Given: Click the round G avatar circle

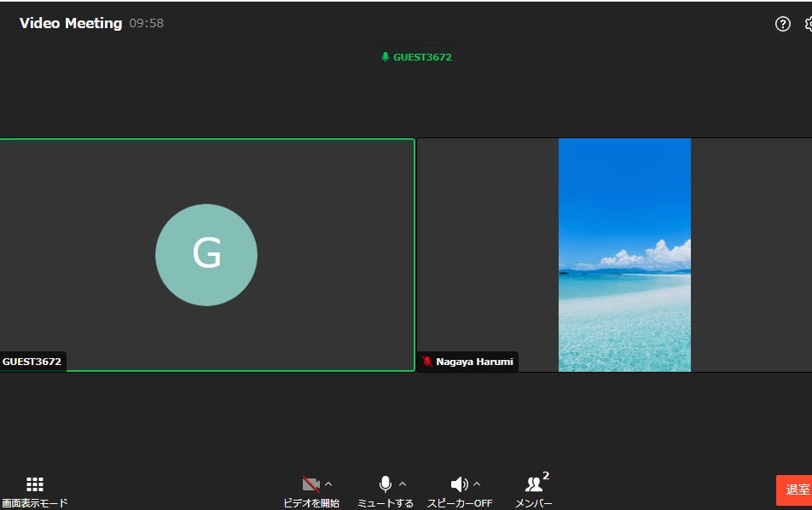Looking at the screenshot, I should (206, 254).
